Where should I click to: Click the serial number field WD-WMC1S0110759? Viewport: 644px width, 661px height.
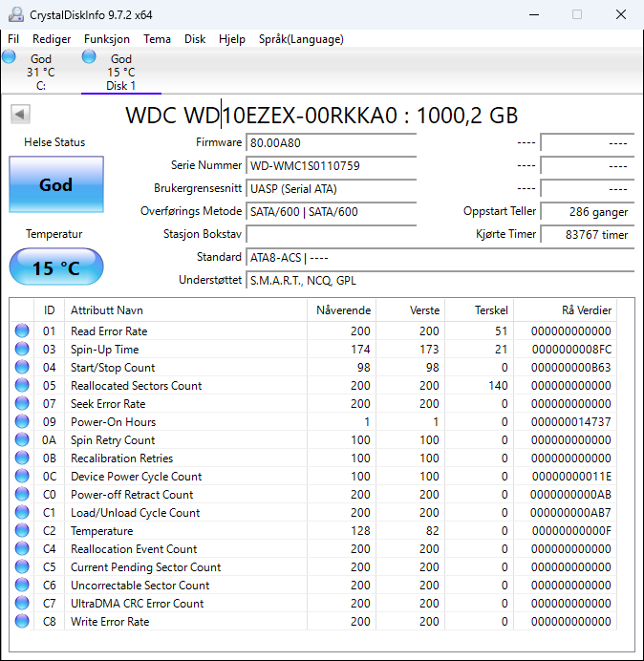pos(331,165)
